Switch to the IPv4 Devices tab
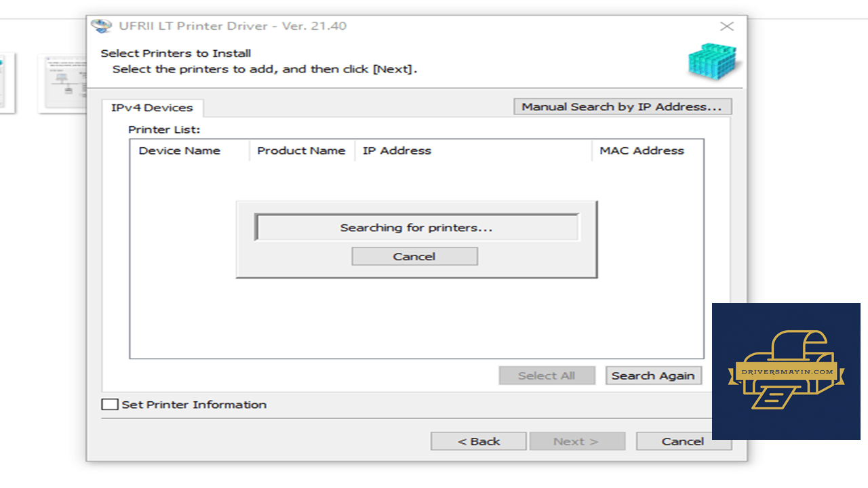 152,108
